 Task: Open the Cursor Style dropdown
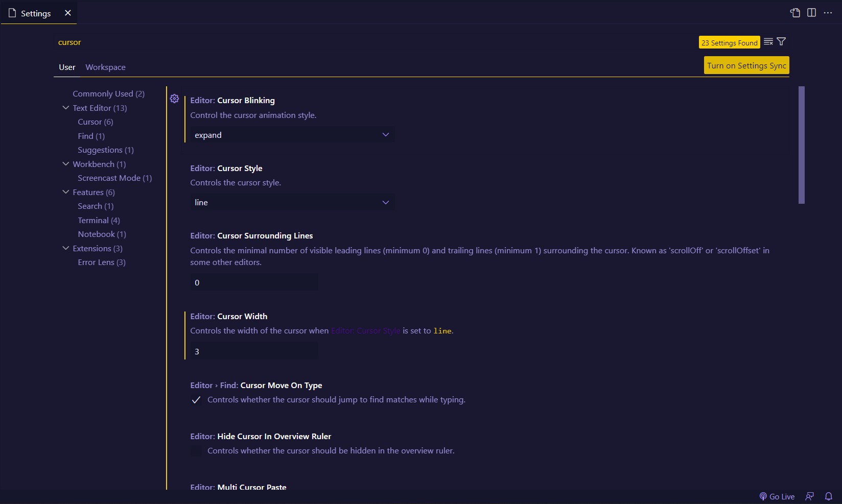292,203
